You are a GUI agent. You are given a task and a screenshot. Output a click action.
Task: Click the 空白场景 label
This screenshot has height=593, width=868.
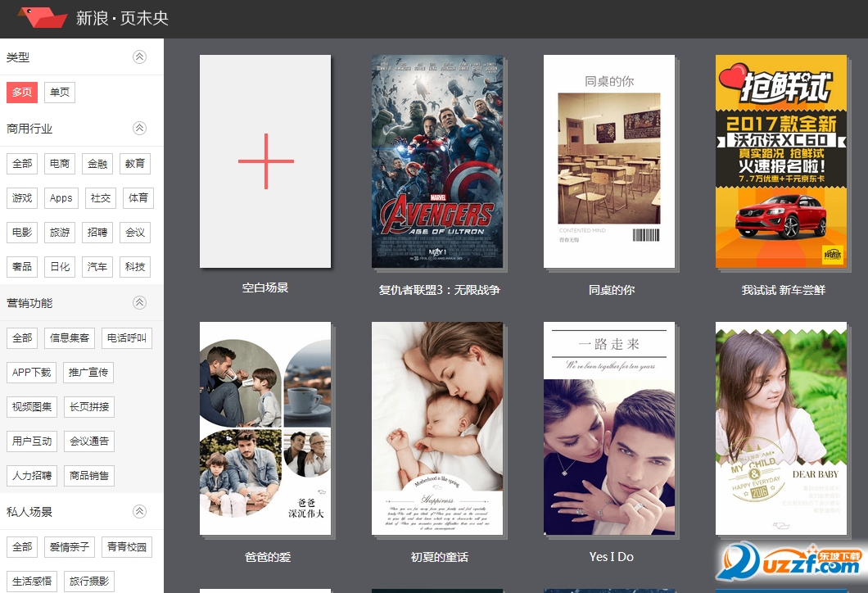[x=265, y=287]
